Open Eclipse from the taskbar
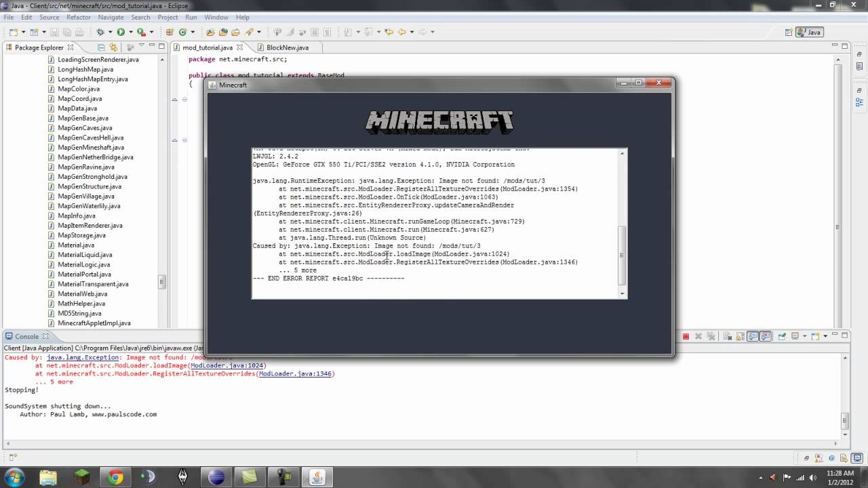868x488 pixels. click(216, 477)
